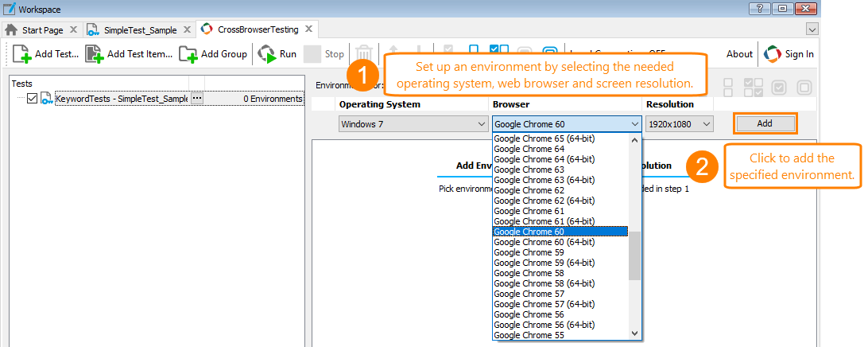
Task: Choose Google Chrome 64 from list
Action: click(x=560, y=149)
